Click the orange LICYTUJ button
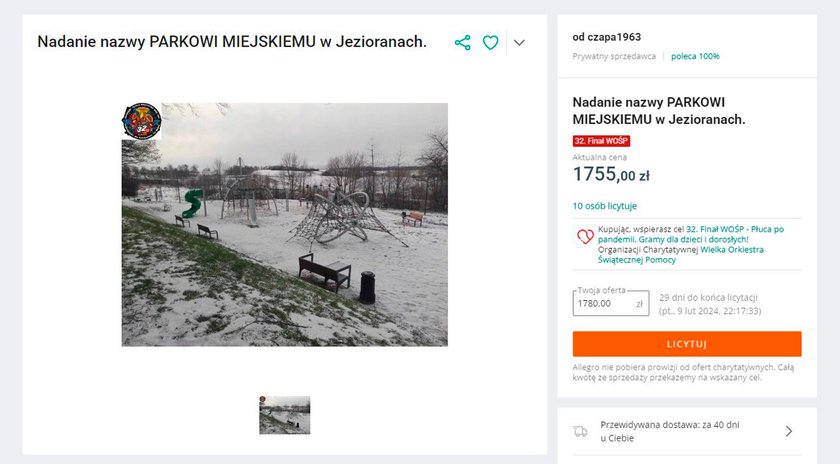 point(687,344)
